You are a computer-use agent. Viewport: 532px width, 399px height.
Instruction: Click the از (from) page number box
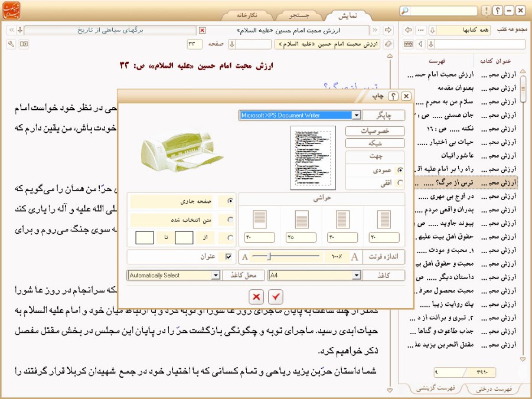(184, 237)
